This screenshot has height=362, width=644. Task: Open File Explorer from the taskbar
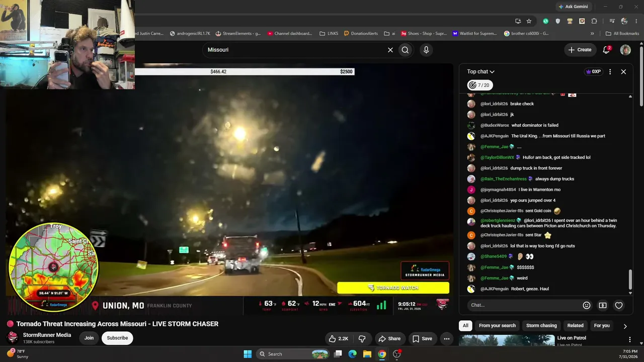367,354
